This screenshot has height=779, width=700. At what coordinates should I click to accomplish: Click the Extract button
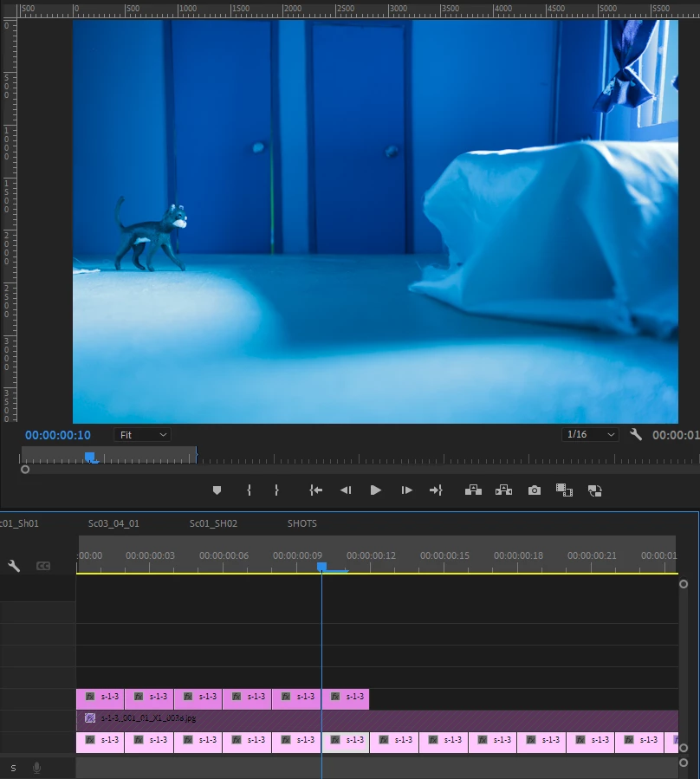click(503, 490)
